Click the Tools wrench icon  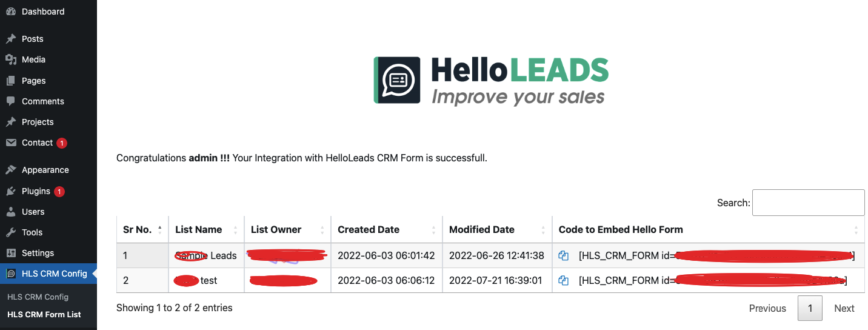11,232
